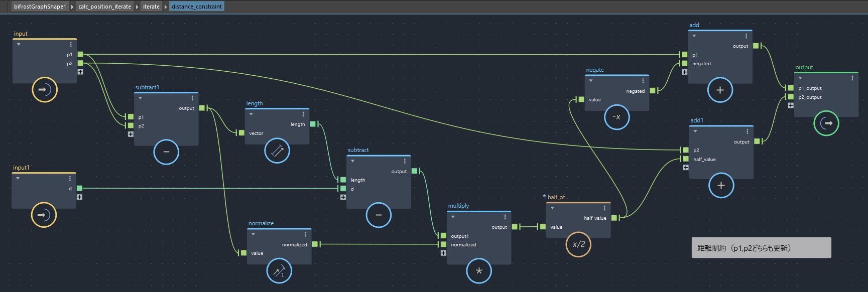Screen dimensions: 868x292
Task: Open the add node three-dot menu
Action: tap(746, 36)
